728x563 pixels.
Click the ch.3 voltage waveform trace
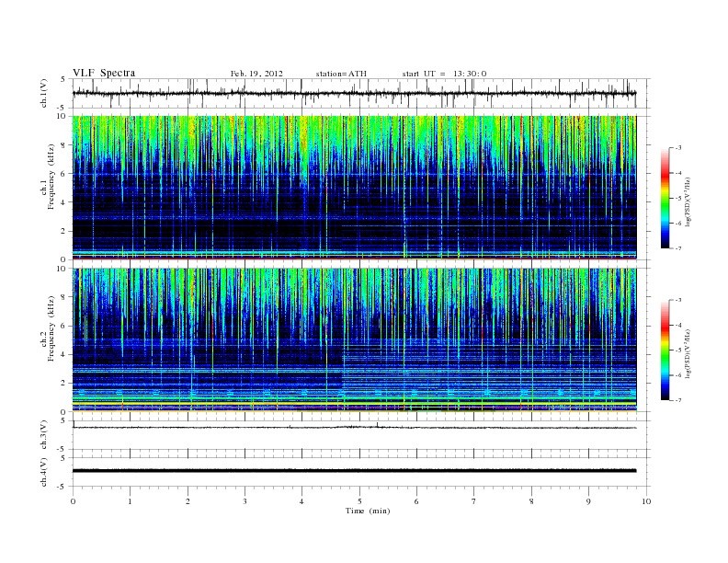tap(354, 427)
